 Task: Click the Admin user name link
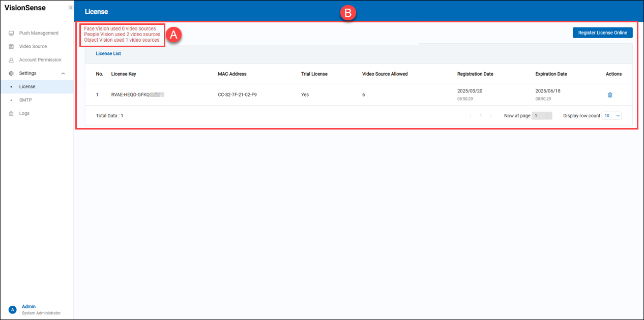(x=29, y=307)
